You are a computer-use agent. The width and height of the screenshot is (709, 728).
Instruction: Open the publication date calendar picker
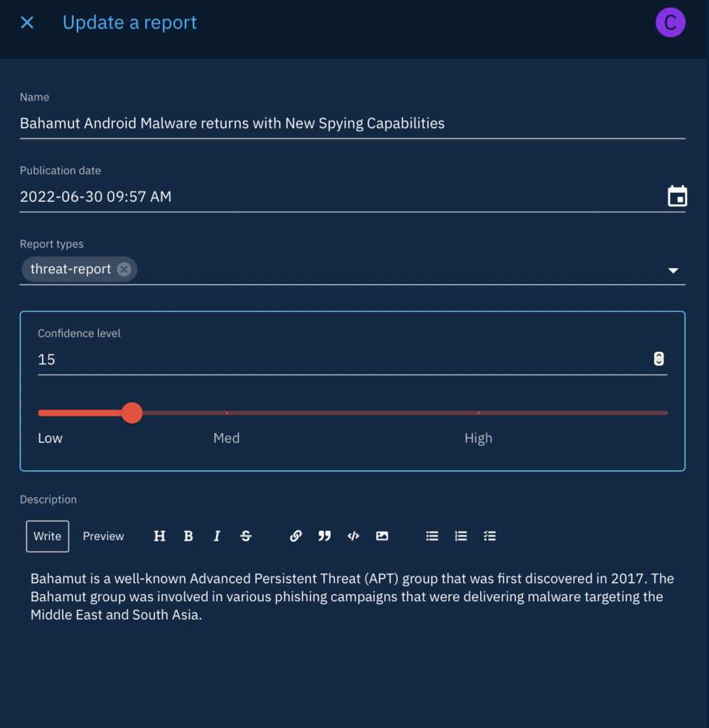[x=677, y=196]
